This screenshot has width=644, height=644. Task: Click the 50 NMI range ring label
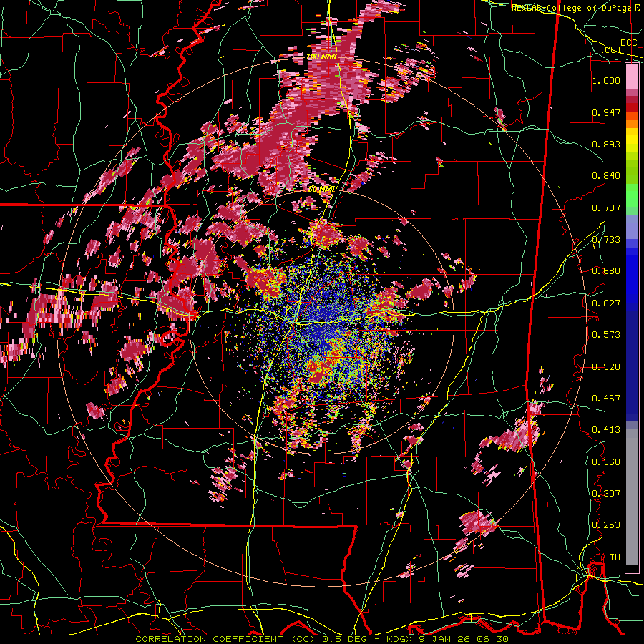[321, 190]
